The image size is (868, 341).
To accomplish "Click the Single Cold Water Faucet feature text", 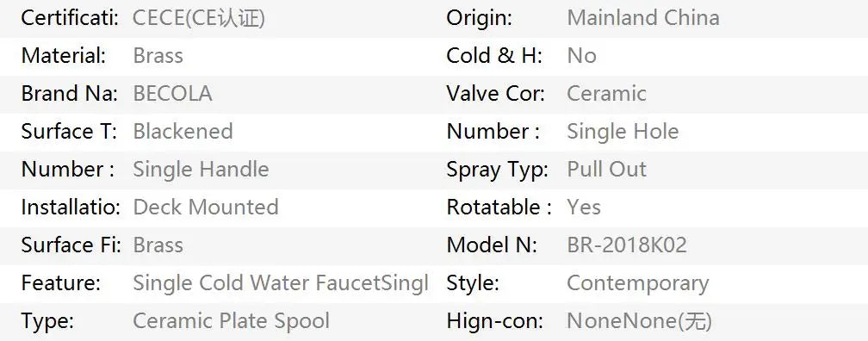I will 251,282.
